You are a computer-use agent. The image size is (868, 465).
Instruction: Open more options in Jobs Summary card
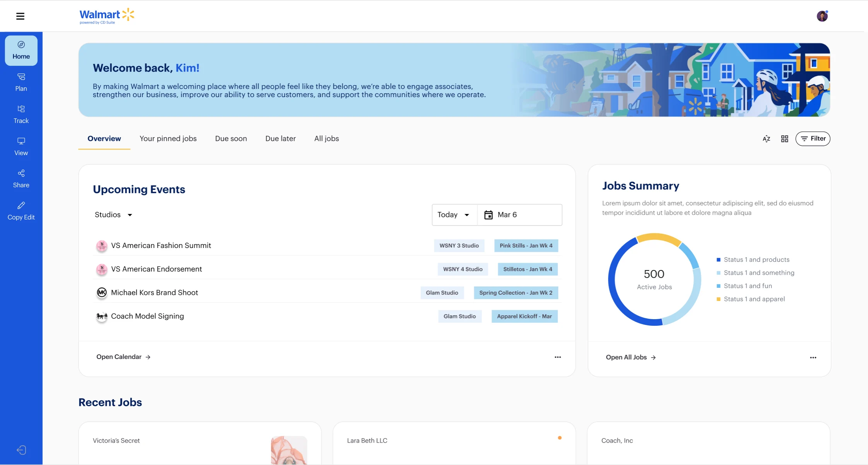click(x=813, y=357)
